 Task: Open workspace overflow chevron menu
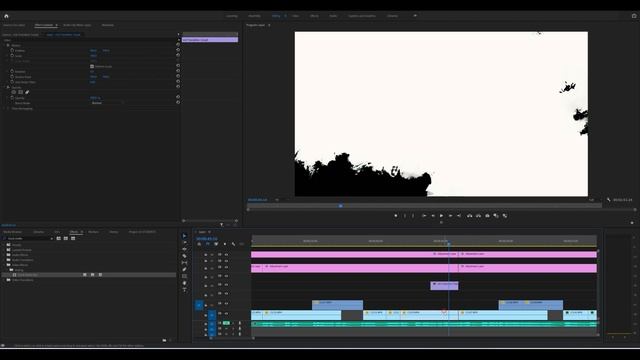click(415, 16)
